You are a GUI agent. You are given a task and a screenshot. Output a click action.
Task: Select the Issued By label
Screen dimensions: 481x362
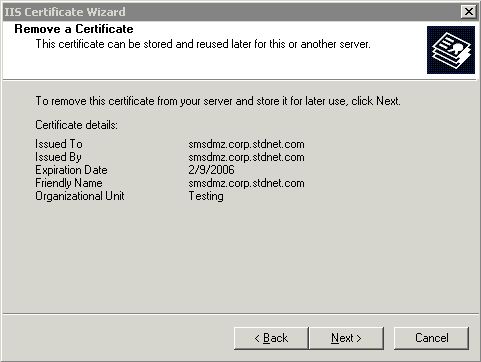pyautogui.click(x=58, y=157)
